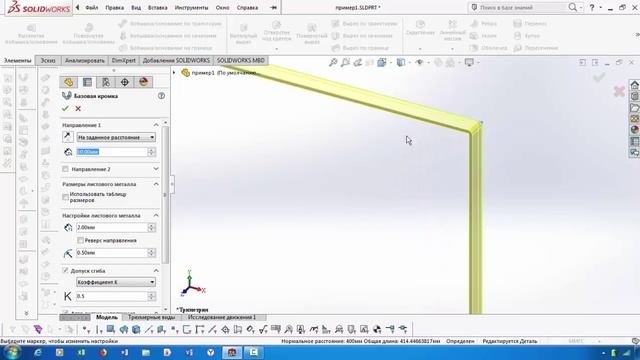This screenshot has height=360, width=640.
Task: Accept feature with viewport corner green checkmark
Action: click(x=599, y=77)
